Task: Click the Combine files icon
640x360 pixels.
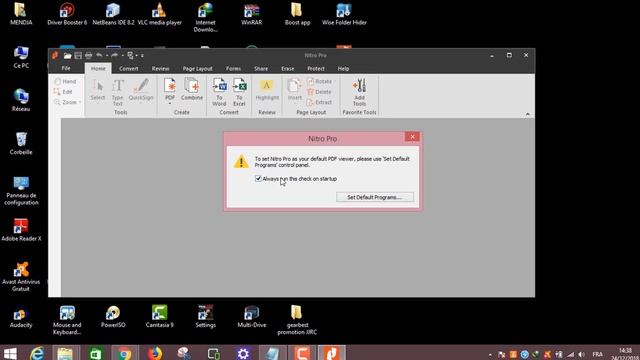Action: [x=192, y=90]
